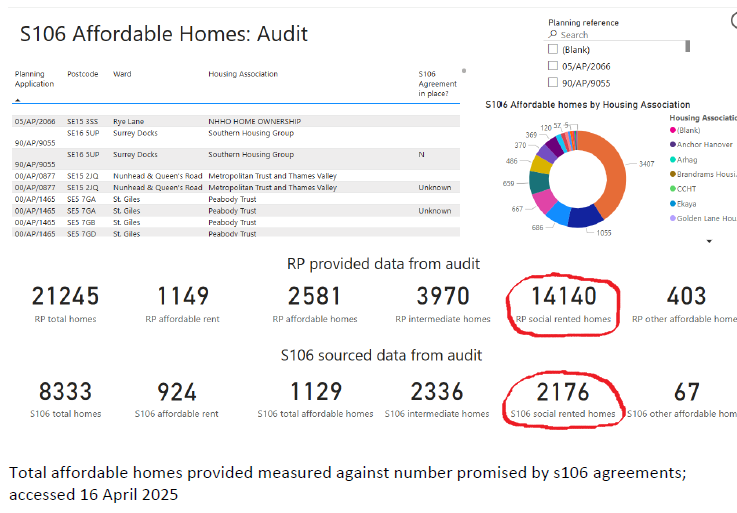Click the Anchor Hanover legend dot
The height and width of the screenshot is (513, 737).
pos(673,144)
